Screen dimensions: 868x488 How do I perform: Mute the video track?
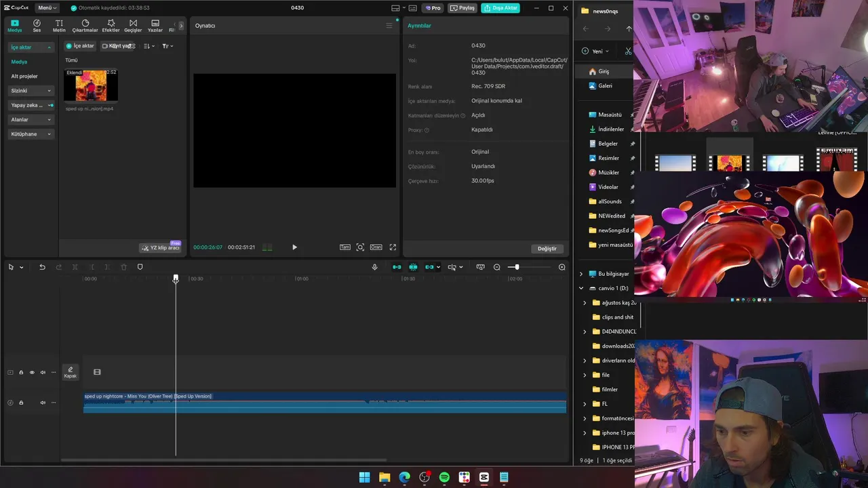[43, 372]
